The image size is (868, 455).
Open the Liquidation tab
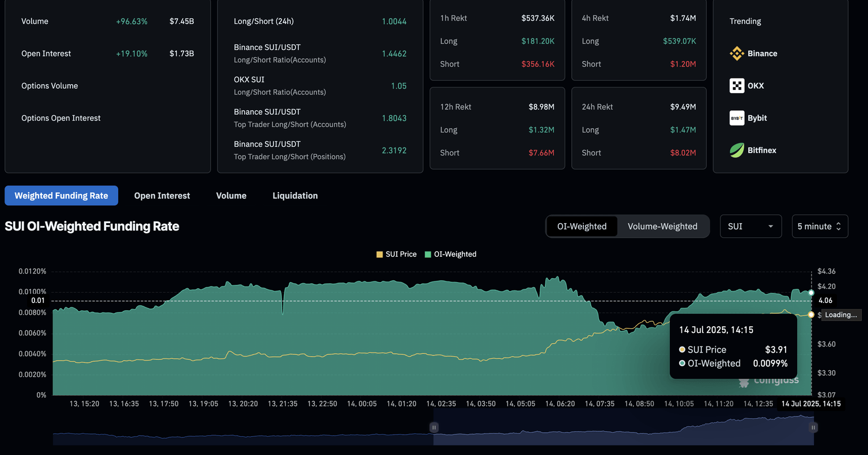(295, 196)
